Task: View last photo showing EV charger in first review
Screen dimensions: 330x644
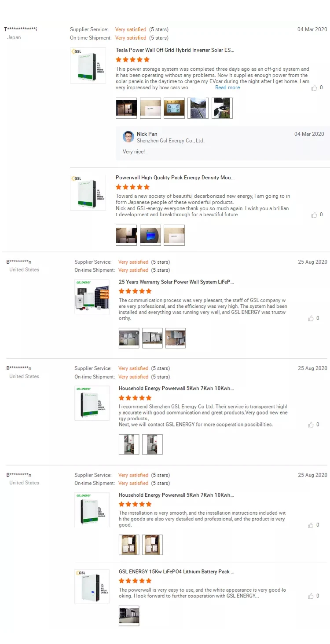Action: (222, 108)
